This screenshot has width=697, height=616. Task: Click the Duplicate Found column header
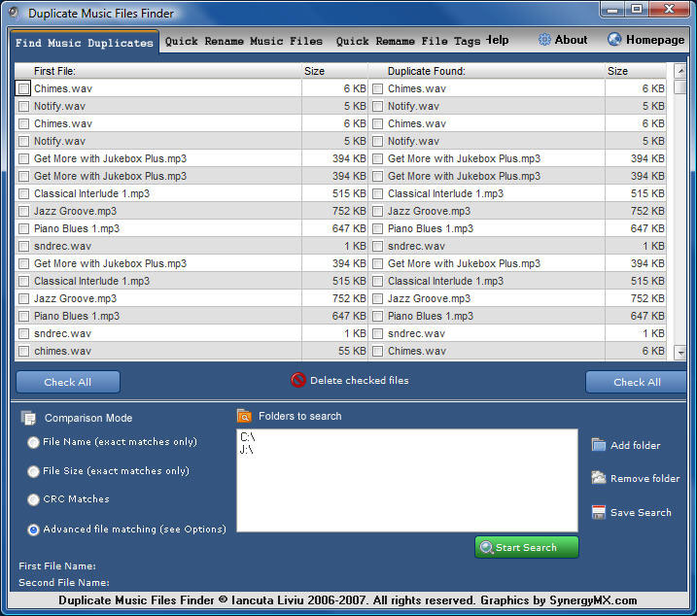point(486,71)
